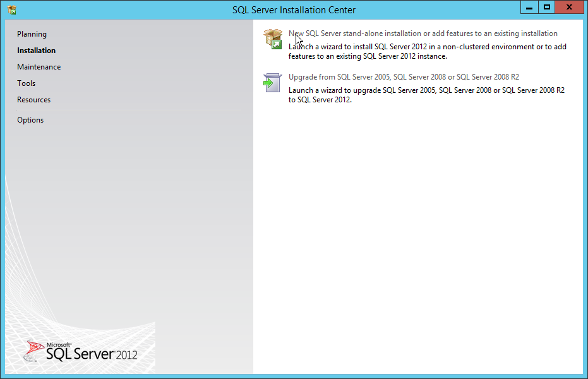Show the Resources section
The height and width of the screenshot is (379, 588).
[x=33, y=100]
